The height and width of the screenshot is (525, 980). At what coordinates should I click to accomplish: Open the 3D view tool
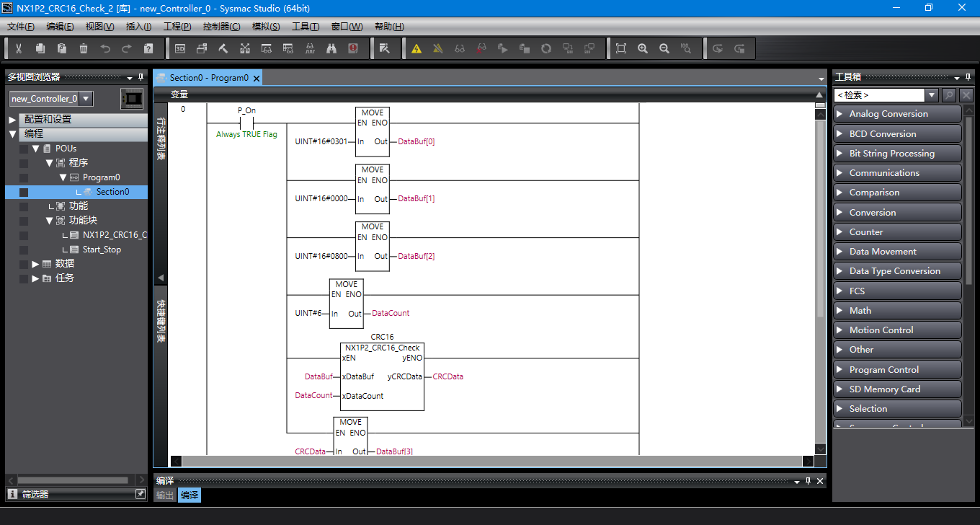coord(180,48)
